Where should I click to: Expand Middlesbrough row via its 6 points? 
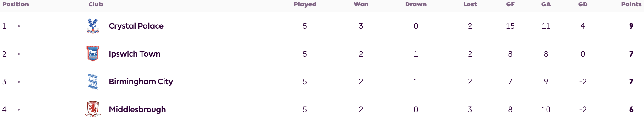[631, 109]
